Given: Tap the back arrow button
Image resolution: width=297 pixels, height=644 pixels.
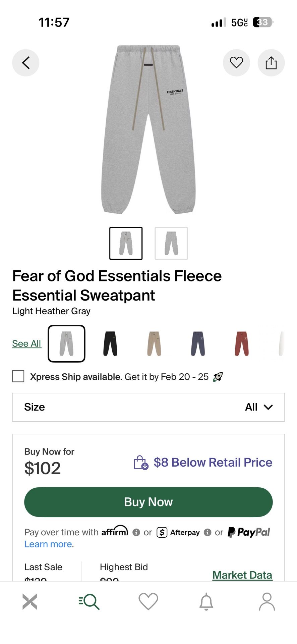Looking at the screenshot, I should (26, 63).
